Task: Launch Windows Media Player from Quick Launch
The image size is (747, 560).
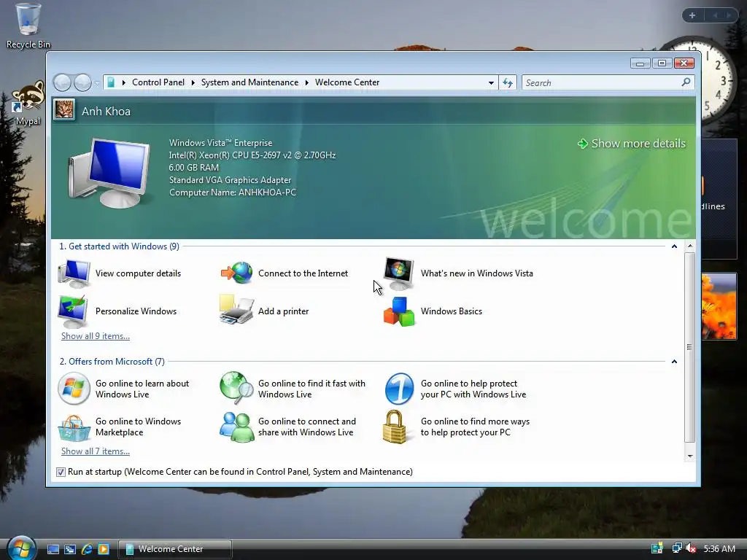Action: 104,549
